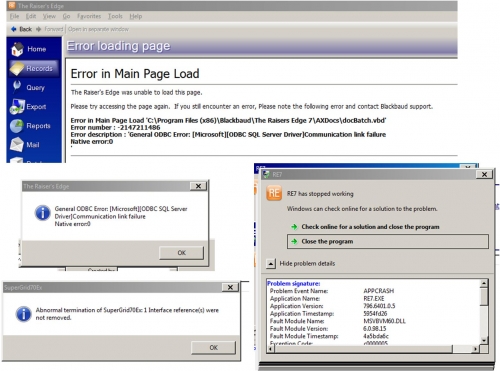Click the Error in Main Page Load heading
The height and width of the screenshot is (371, 500).
pyautogui.click(x=135, y=74)
